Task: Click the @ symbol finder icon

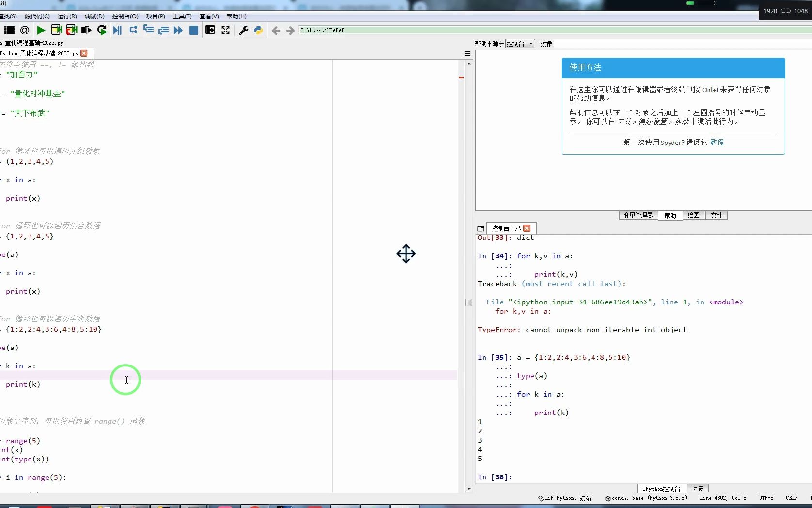Action: (25, 30)
